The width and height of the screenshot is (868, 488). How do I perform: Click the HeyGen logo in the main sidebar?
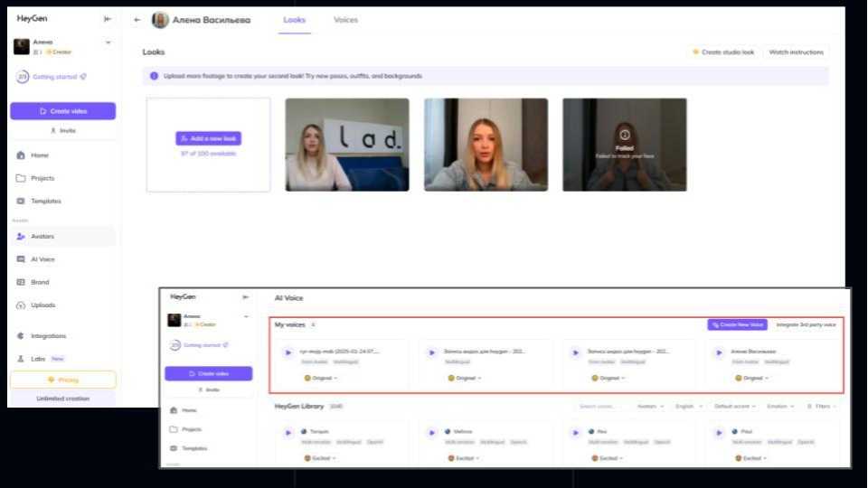(33, 18)
